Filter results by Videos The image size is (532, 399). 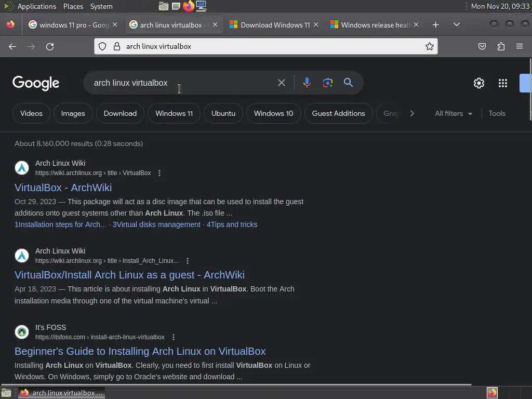(31, 113)
